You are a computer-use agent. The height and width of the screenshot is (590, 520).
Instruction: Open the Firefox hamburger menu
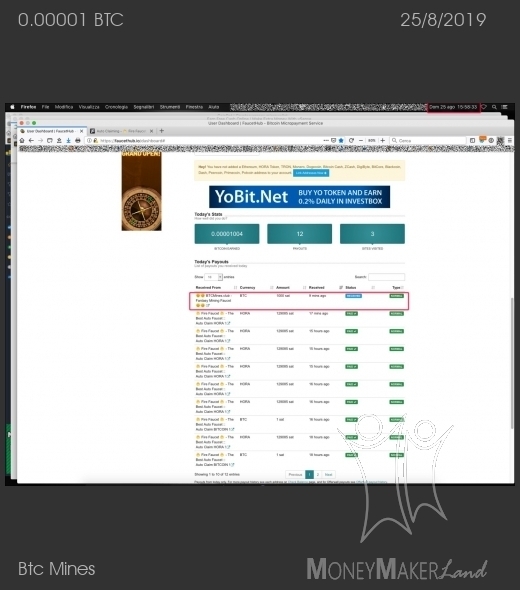510,140
